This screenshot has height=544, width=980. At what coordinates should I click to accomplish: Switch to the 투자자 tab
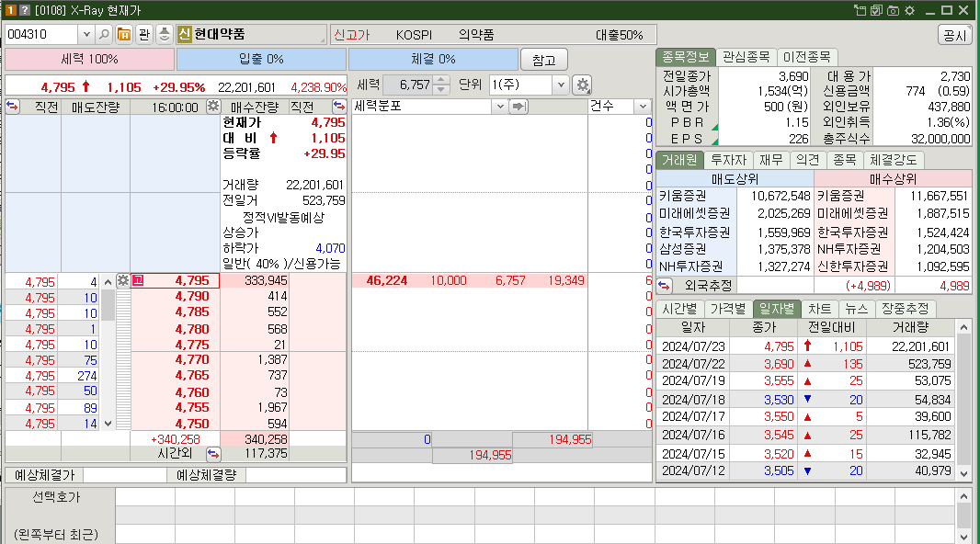[x=728, y=160]
